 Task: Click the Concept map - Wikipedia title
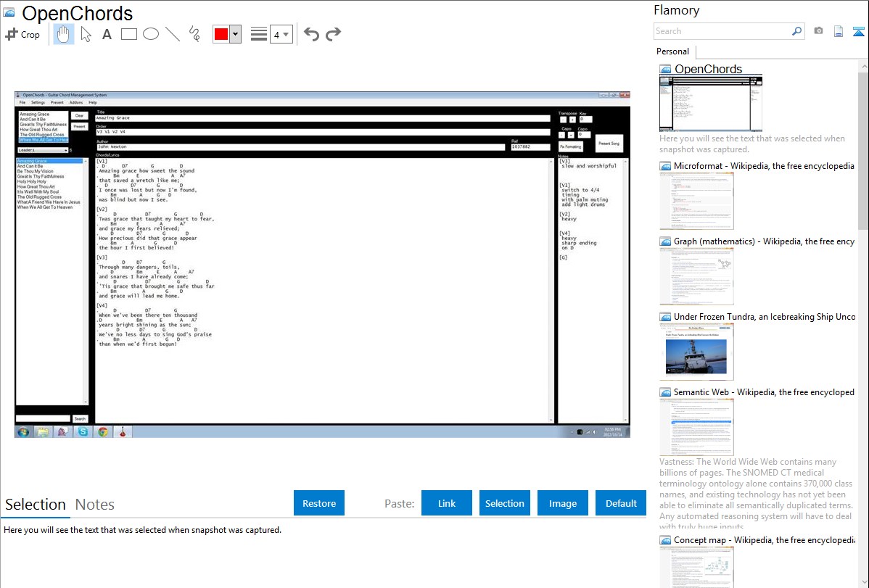[764, 540]
